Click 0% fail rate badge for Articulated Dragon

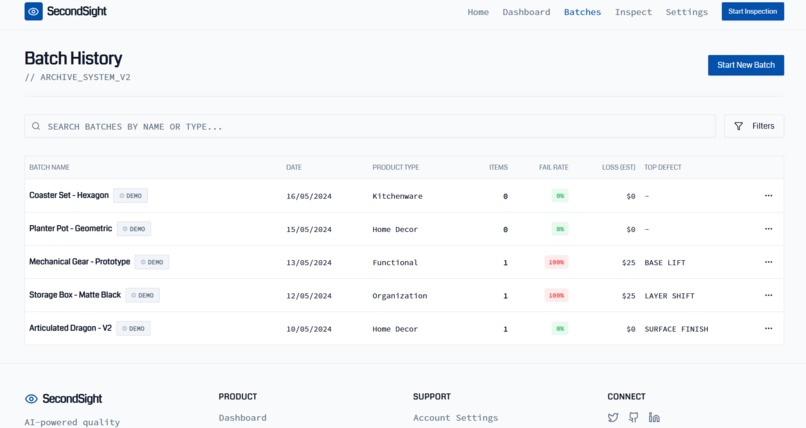click(560, 329)
